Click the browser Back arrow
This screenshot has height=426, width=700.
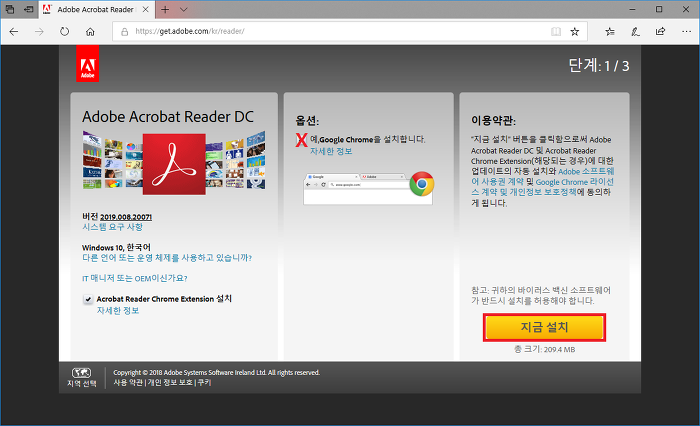coord(14,31)
